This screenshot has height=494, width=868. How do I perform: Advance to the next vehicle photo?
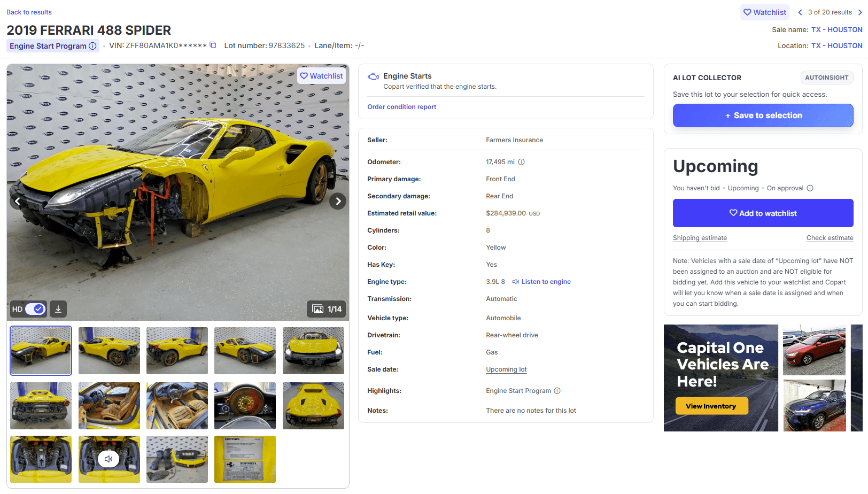tap(338, 200)
